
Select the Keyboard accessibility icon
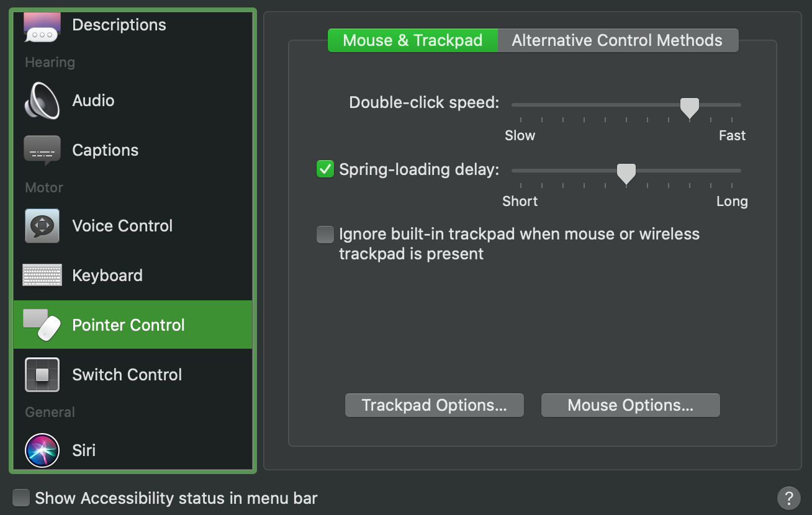(x=42, y=275)
